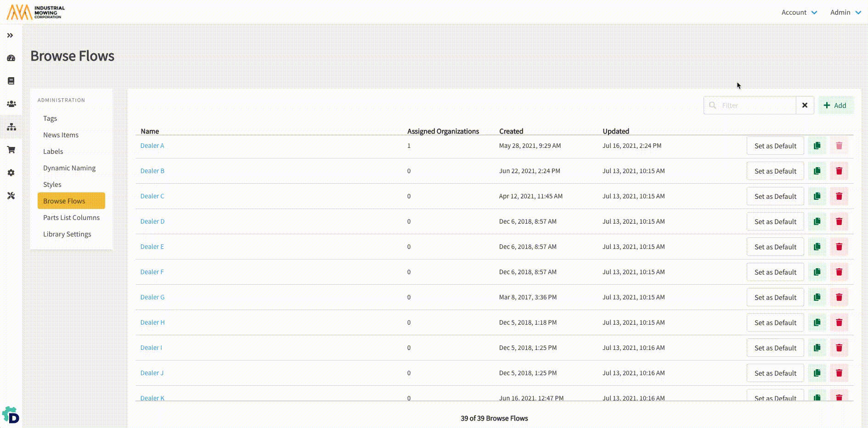Set Dealer D as Default
The height and width of the screenshot is (428, 868).
775,221
